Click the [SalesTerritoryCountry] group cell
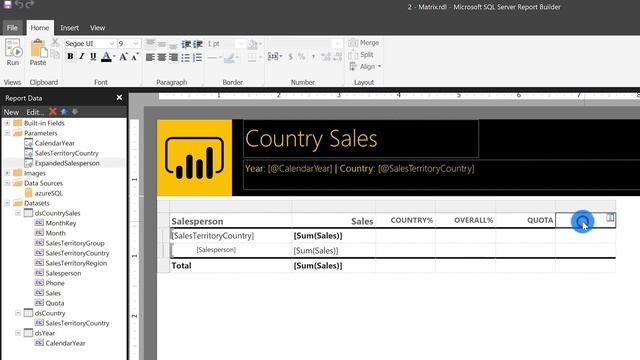Image resolution: width=640 pixels, height=360 pixels. pyautogui.click(x=231, y=236)
